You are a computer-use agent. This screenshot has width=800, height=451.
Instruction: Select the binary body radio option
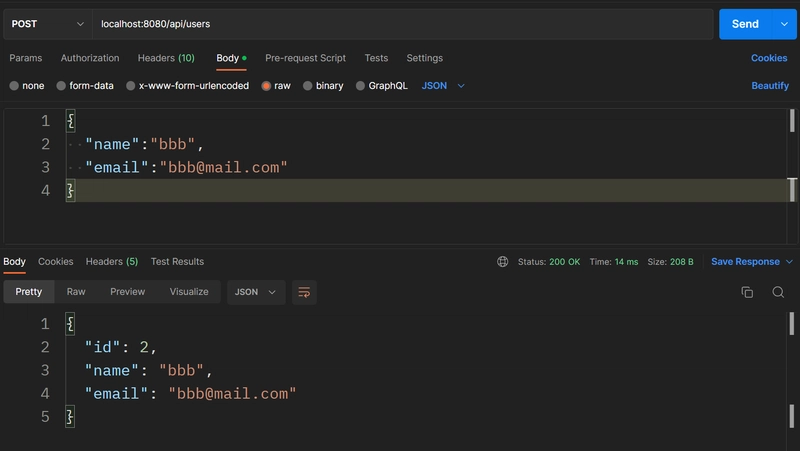pos(307,86)
